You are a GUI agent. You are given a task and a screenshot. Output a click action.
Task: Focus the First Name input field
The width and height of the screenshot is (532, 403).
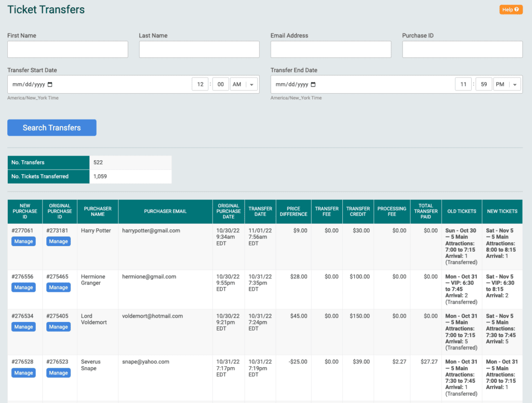point(68,49)
